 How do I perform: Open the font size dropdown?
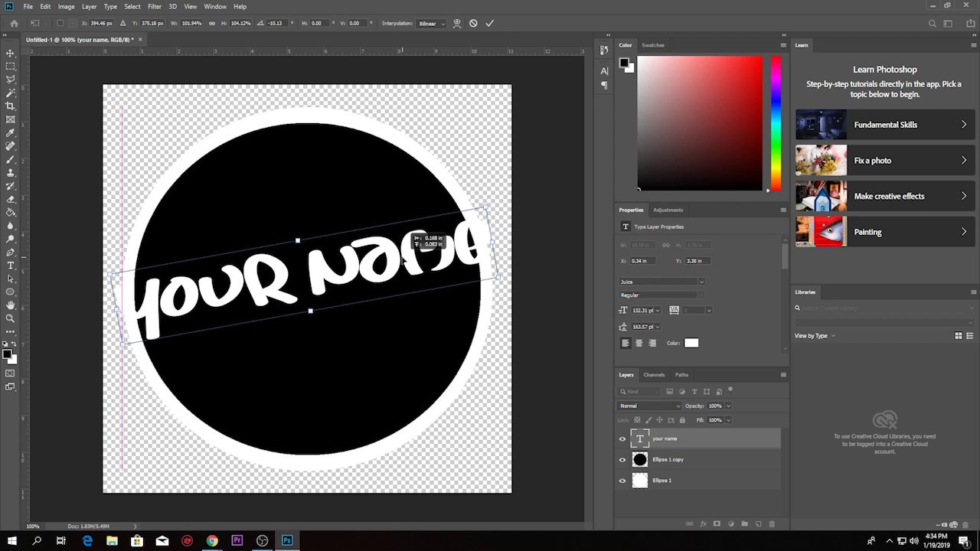click(657, 310)
